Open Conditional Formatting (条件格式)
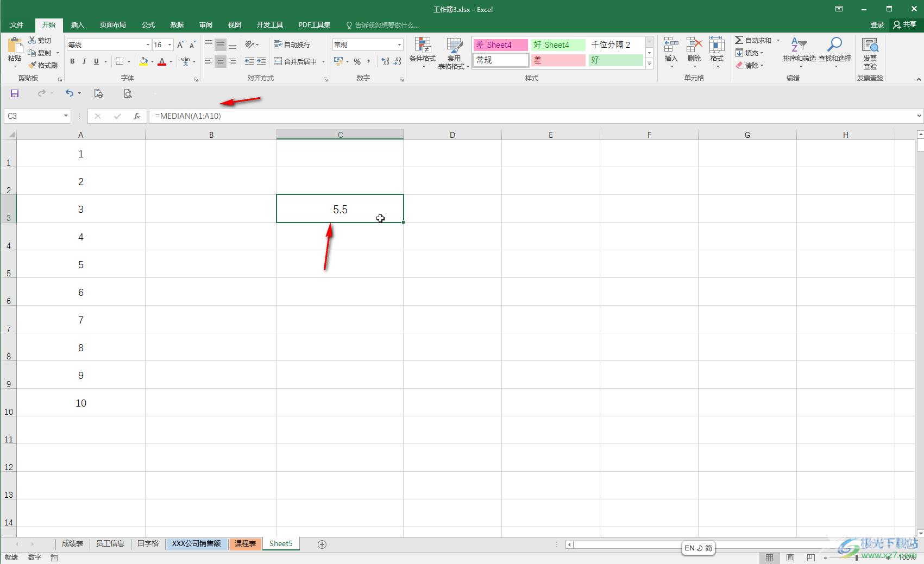Image resolution: width=924 pixels, height=564 pixels. pos(422,53)
